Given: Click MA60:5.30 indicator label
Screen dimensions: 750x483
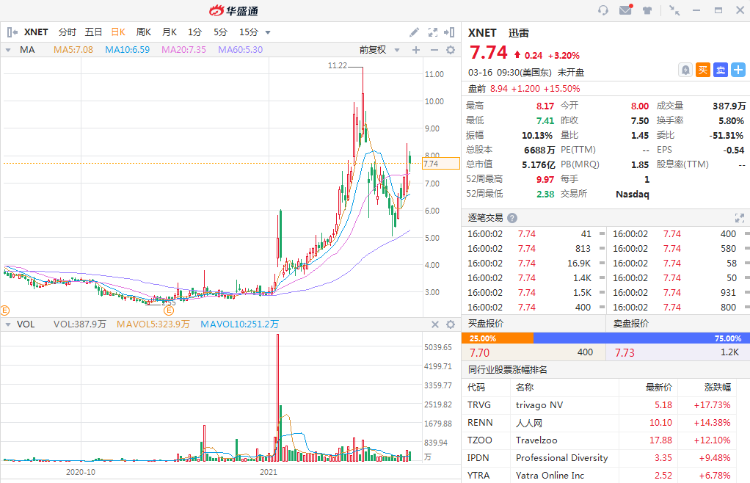Looking at the screenshot, I should [x=240, y=50].
